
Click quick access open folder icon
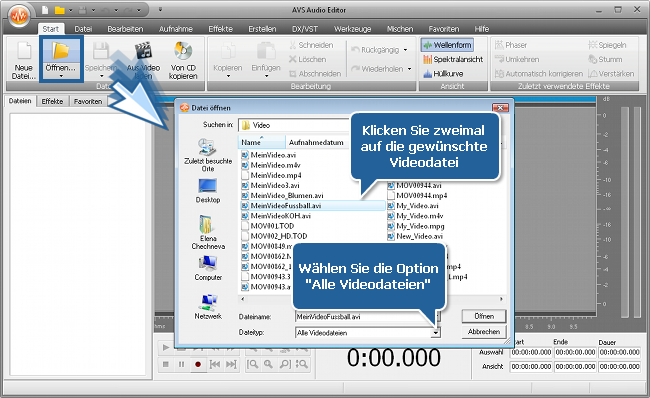(x=60, y=10)
